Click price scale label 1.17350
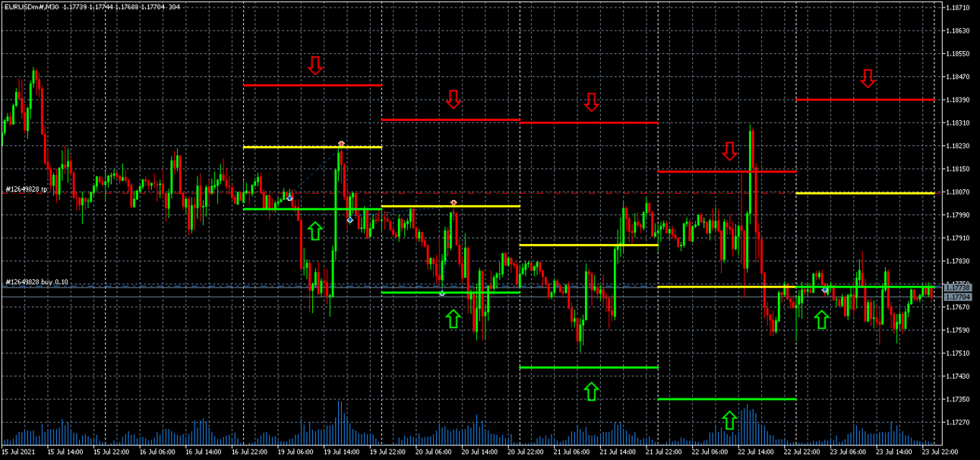Viewport: 980px width, 460px height. (x=958, y=399)
